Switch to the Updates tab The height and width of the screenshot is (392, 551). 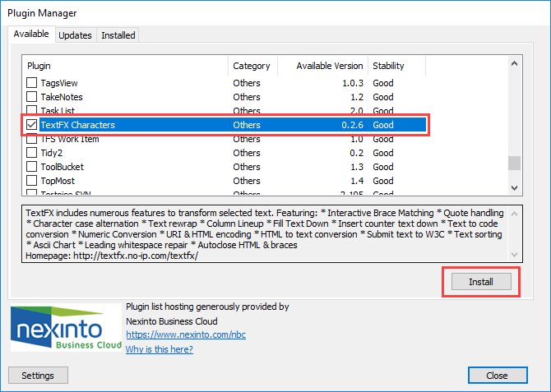click(75, 35)
